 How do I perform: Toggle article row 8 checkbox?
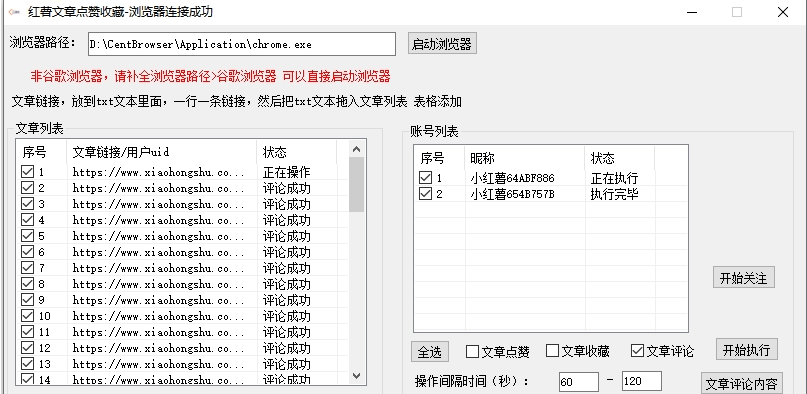(x=27, y=284)
